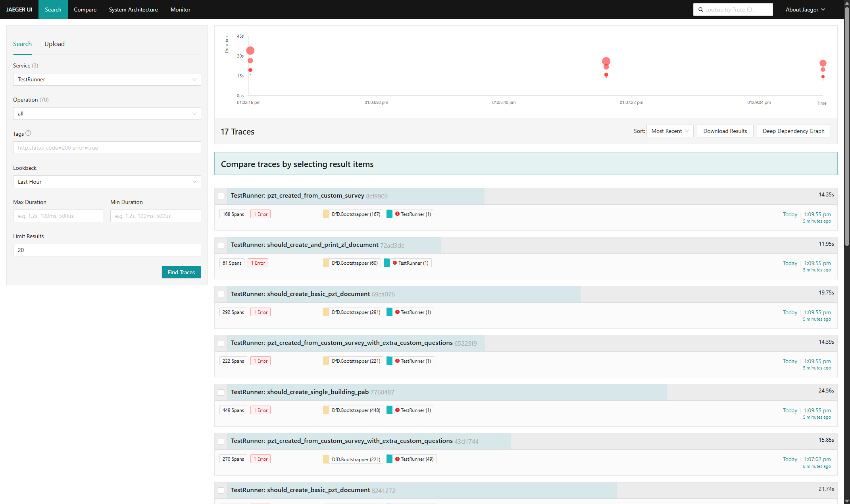Open the Monitor page
This screenshot has height=504, width=850.
click(x=181, y=10)
